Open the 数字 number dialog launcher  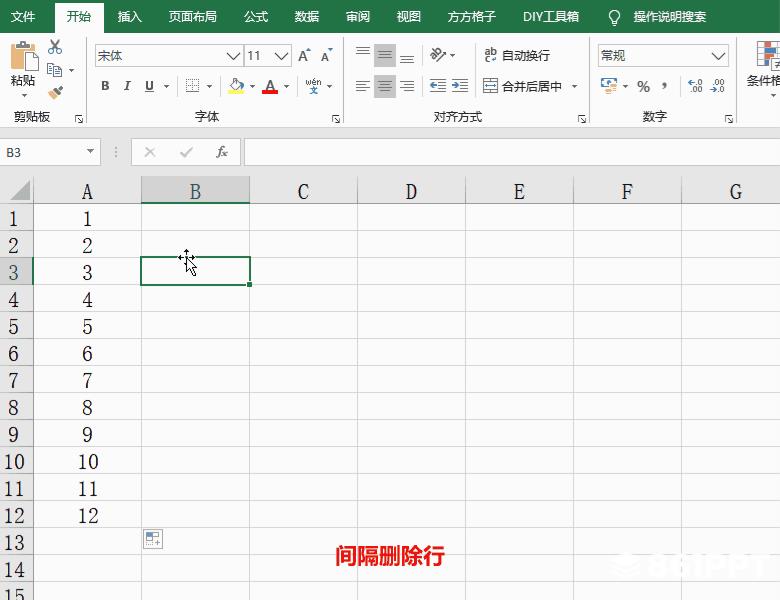[x=729, y=118]
